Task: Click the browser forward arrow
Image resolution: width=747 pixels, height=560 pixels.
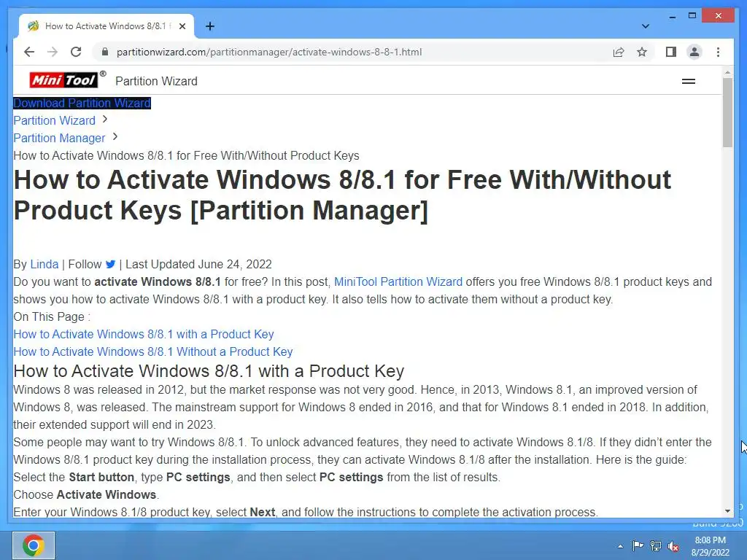Action: pyautogui.click(x=53, y=52)
